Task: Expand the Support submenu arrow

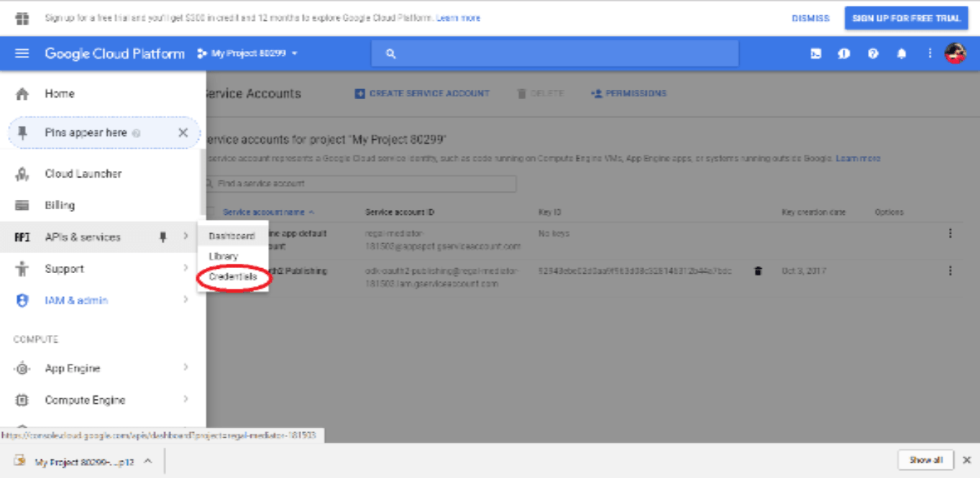Action: [x=186, y=268]
